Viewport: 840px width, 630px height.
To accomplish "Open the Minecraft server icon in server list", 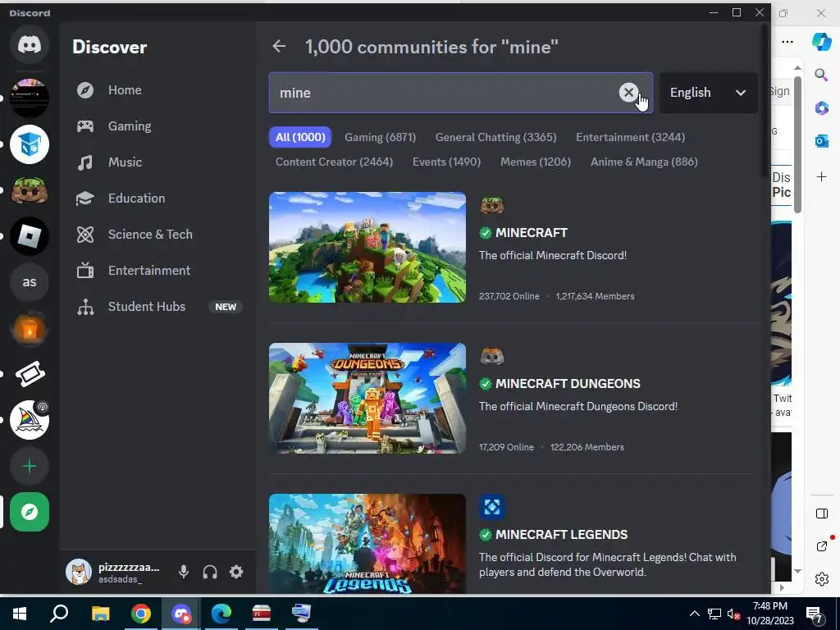I will point(30,190).
